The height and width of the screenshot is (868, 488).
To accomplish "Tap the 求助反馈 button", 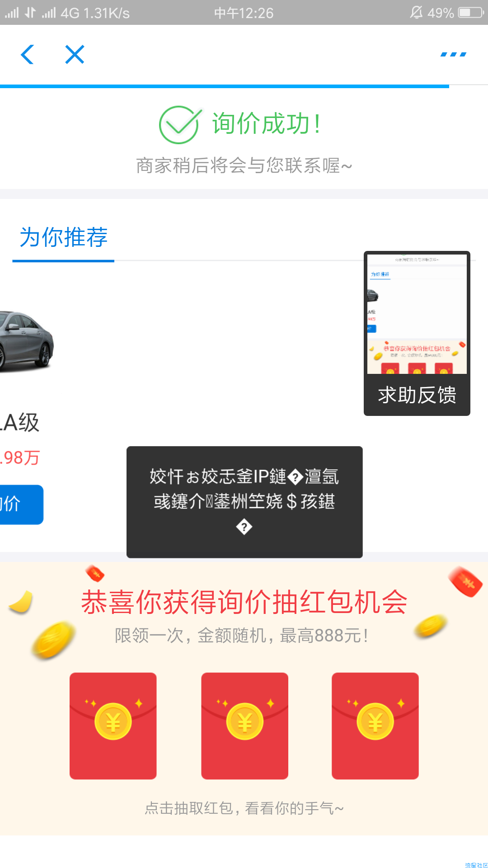I will 417,395.
